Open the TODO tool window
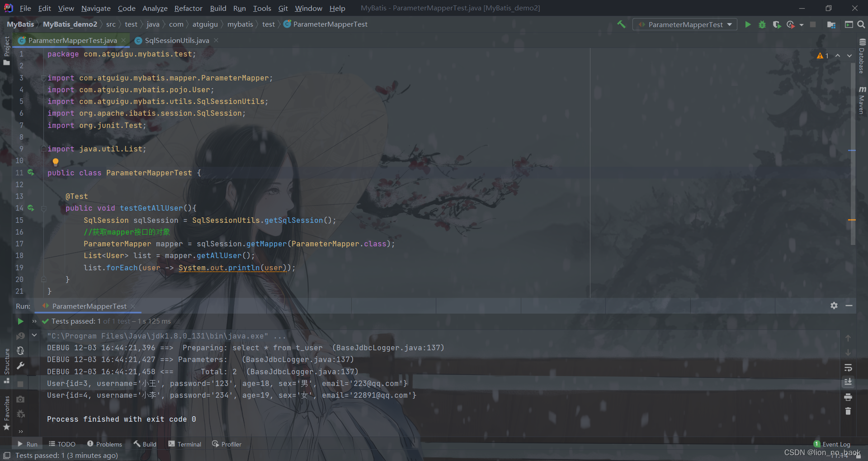 62,444
